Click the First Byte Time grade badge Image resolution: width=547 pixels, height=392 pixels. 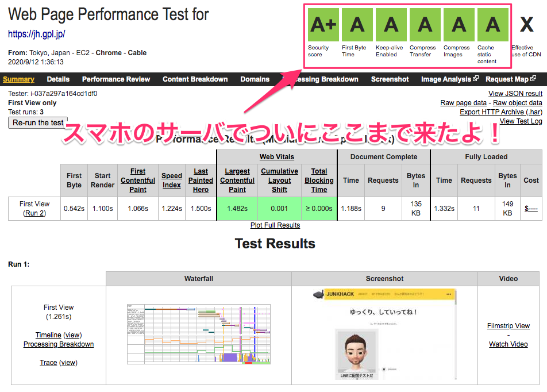click(x=357, y=25)
